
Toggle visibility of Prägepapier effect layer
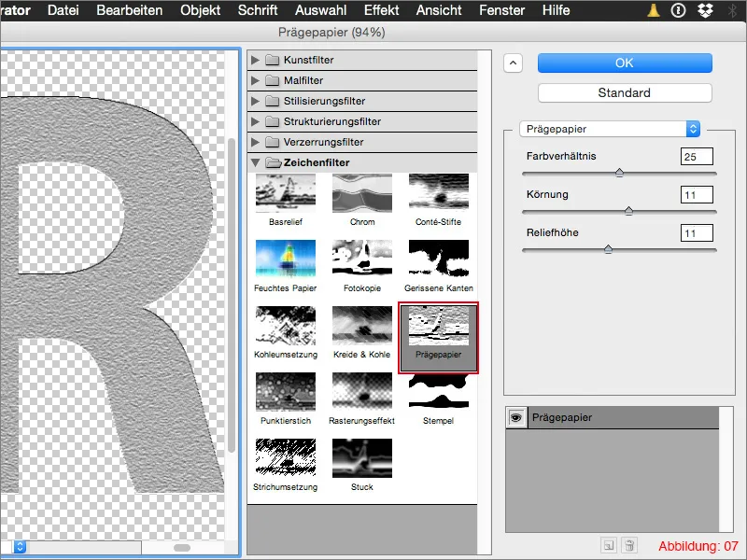(516, 417)
